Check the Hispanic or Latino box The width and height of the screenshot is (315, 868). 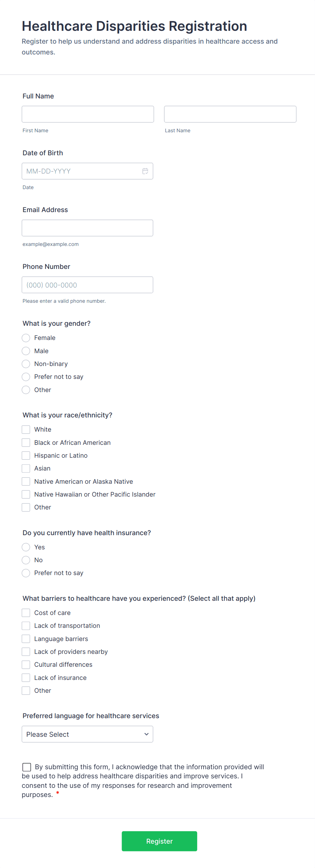[x=26, y=456]
